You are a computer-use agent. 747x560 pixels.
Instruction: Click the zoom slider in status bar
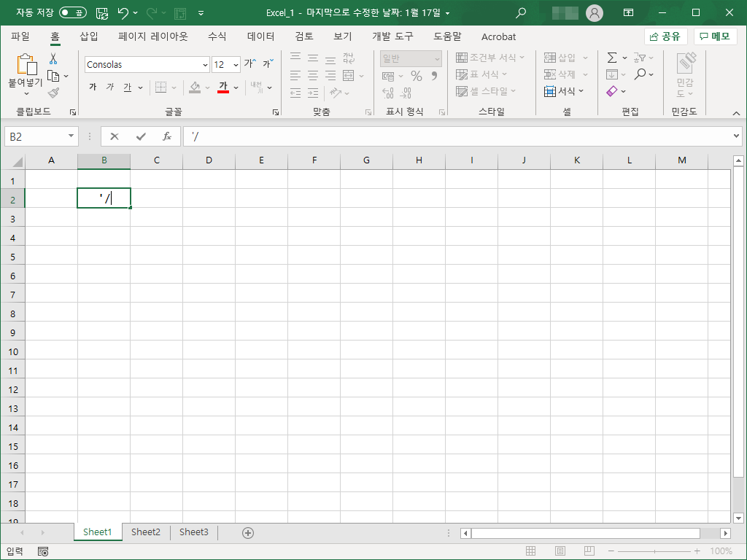point(655,551)
